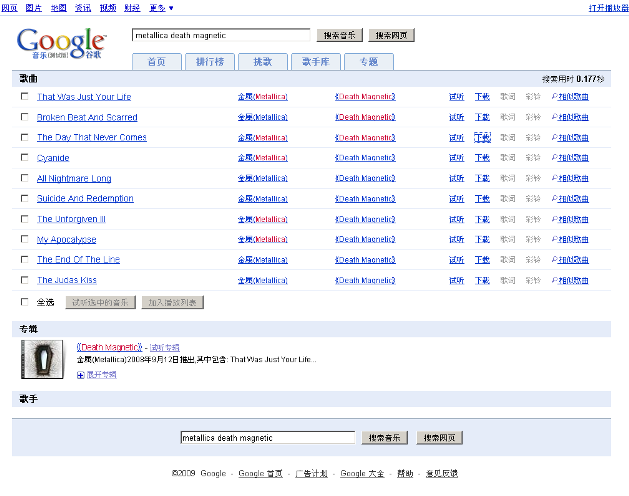The image size is (629, 496).
Task: Click 打开播放器 open player link
Action: (609, 8)
